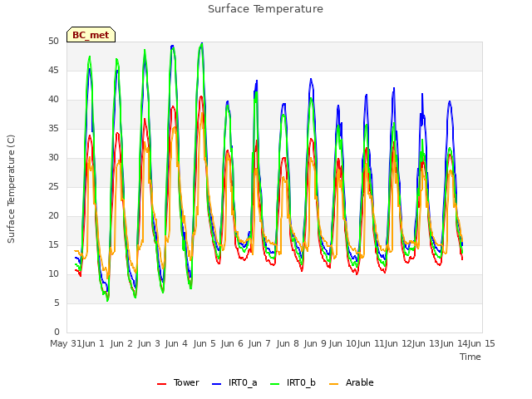Click the May 31 x-axis date label
Screen dimensions: 532x399
point(66,343)
